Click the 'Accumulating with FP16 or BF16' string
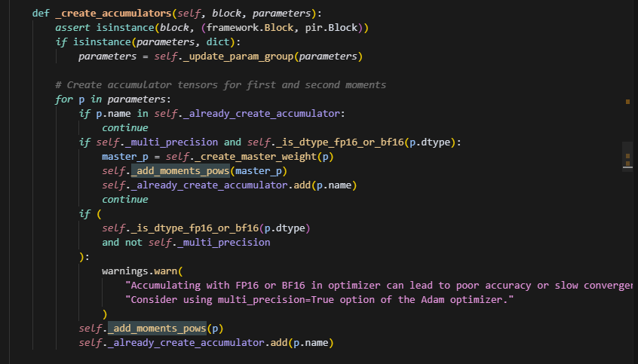Screen dimensions: 638x364 377,286
